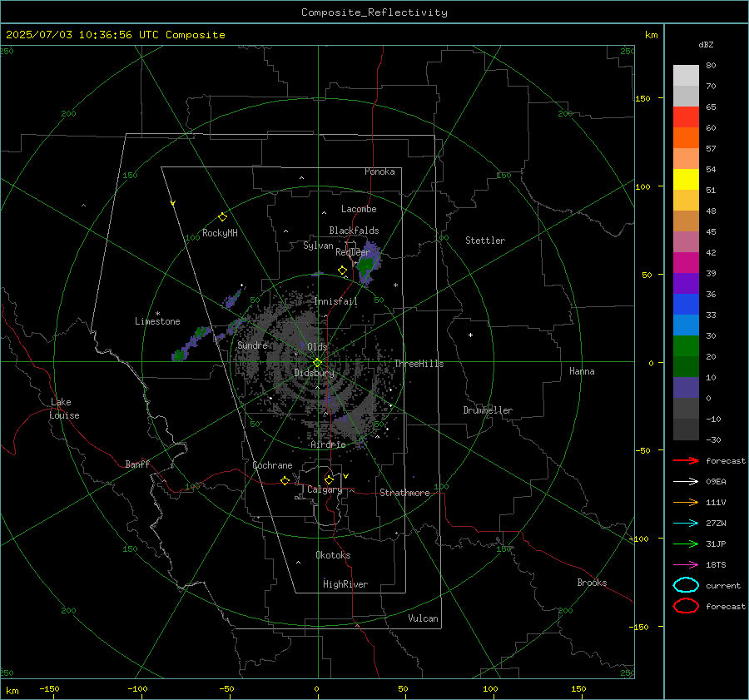Viewport: 749px width, 700px height.
Task: Click the Stettler label
Action: pyautogui.click(x=485, y=241)
